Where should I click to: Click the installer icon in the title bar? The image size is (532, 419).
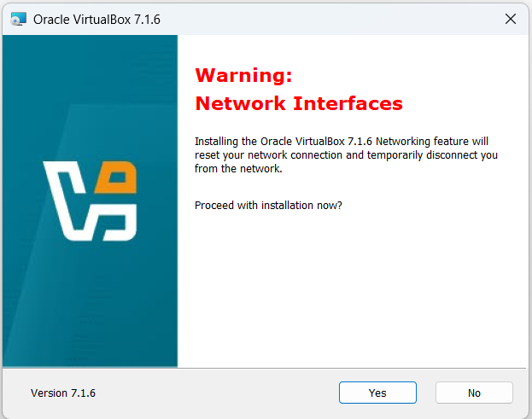click(18, 19)
